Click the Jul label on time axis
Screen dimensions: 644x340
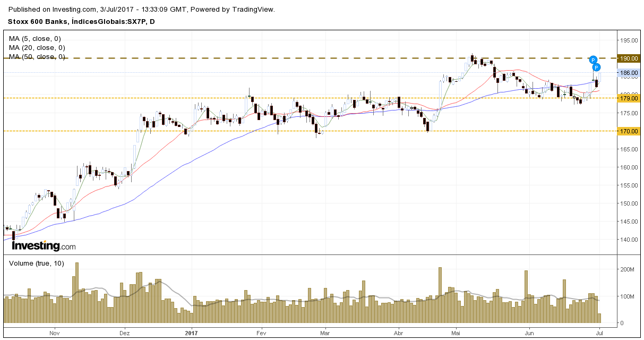coord(599,333)
